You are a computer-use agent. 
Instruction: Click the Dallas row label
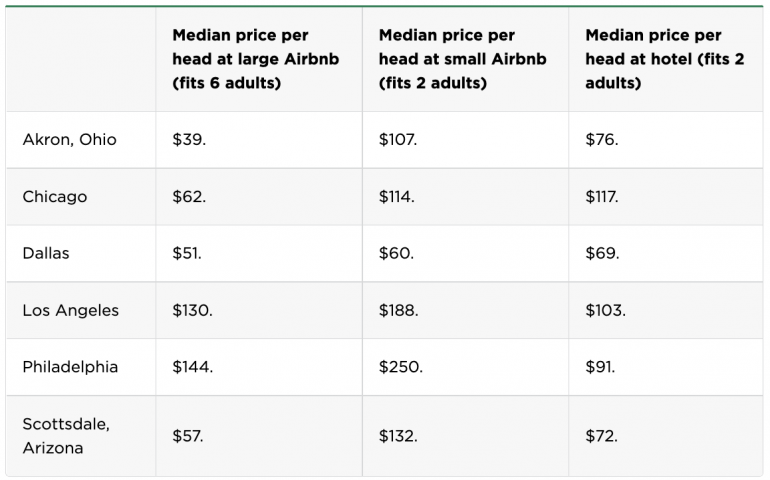(x=46, y=253)
